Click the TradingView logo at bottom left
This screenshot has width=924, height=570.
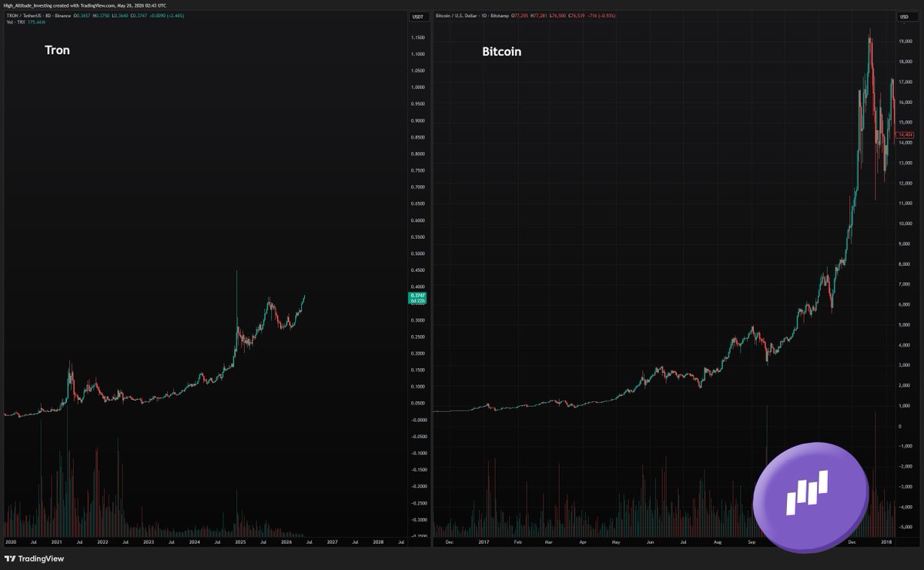tap(34, 559)
